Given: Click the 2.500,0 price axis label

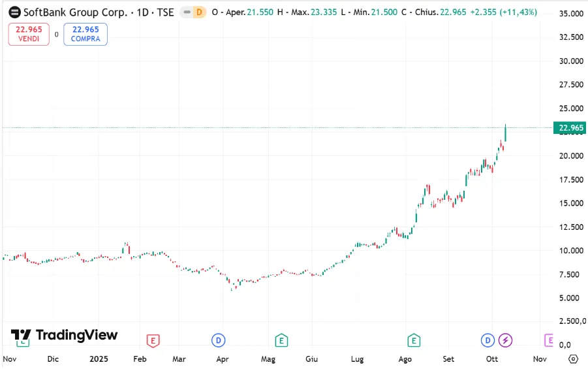Looking at the screenshot, I should point(572,321).
